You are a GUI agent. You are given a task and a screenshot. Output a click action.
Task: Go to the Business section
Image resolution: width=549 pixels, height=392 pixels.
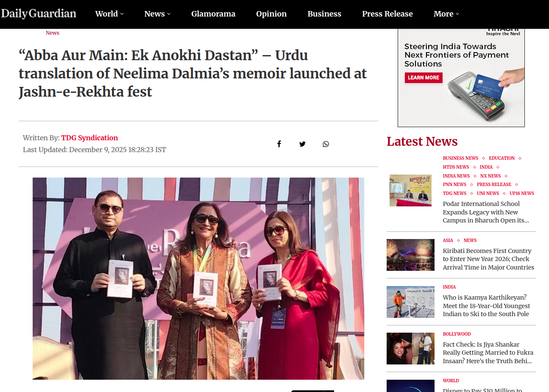(324, 14)
